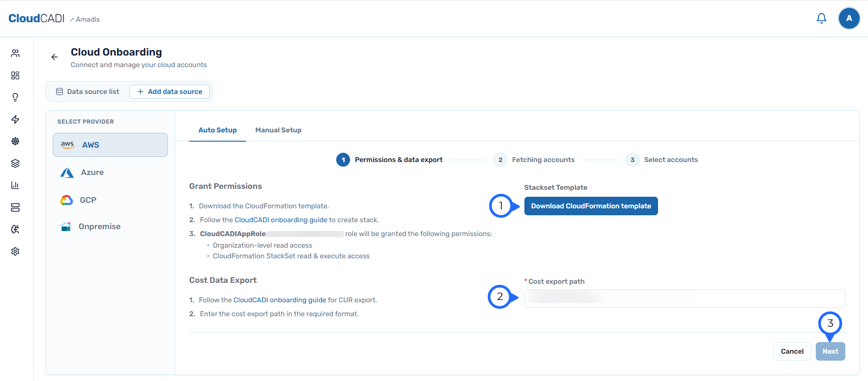Click step 3 Select accounts
Viewport: 868px width, 381px height.
pos(662,160)
